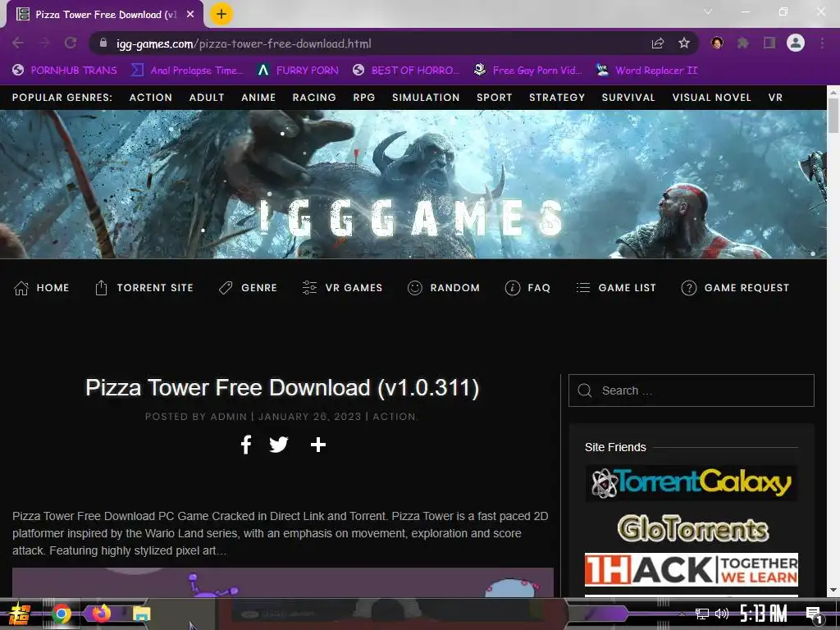Click the search magnifier icon
840x630 pixels.
(585, 390)
